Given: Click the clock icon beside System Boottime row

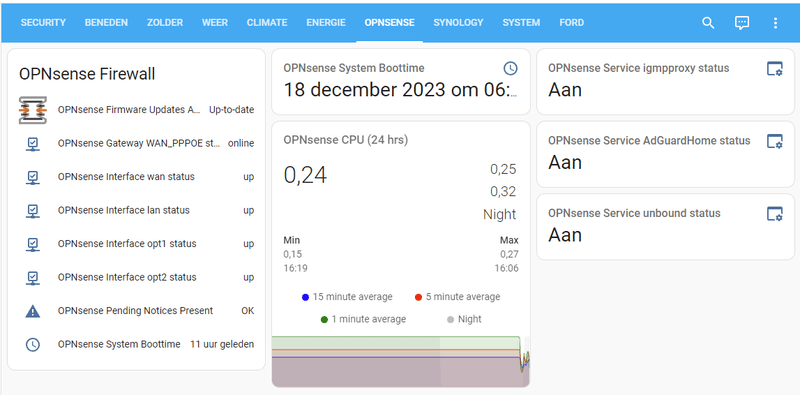Looking at the screenshot, I should pos(33,344).
